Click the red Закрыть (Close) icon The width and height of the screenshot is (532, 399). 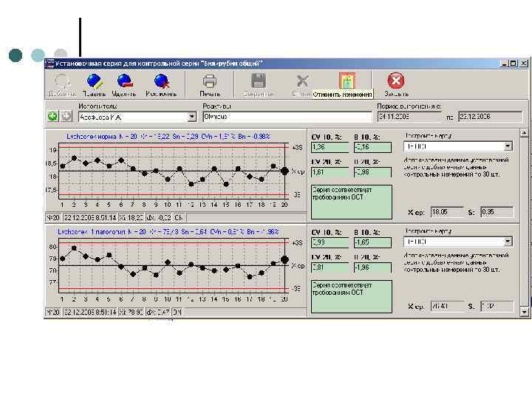(x=395, y=81)
